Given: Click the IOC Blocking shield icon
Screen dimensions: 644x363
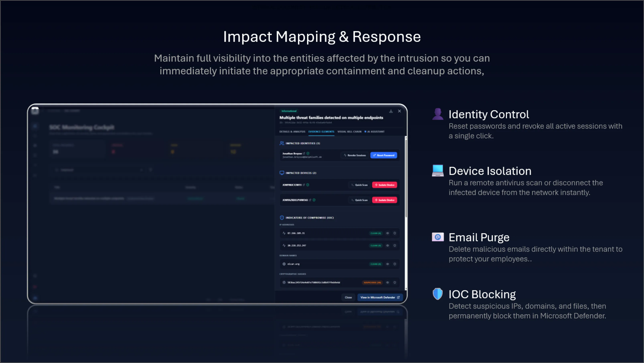Looking at the screenshot, I should [x=438, y=294].
